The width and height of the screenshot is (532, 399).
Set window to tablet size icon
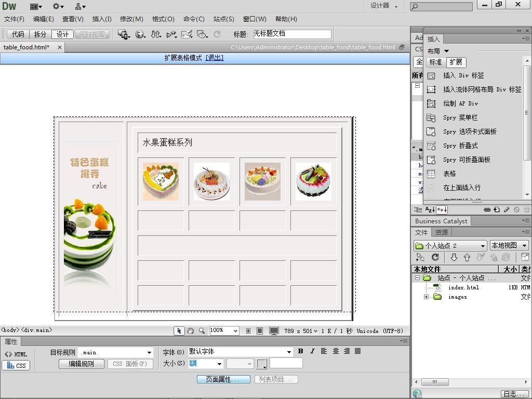pos(260,331)
